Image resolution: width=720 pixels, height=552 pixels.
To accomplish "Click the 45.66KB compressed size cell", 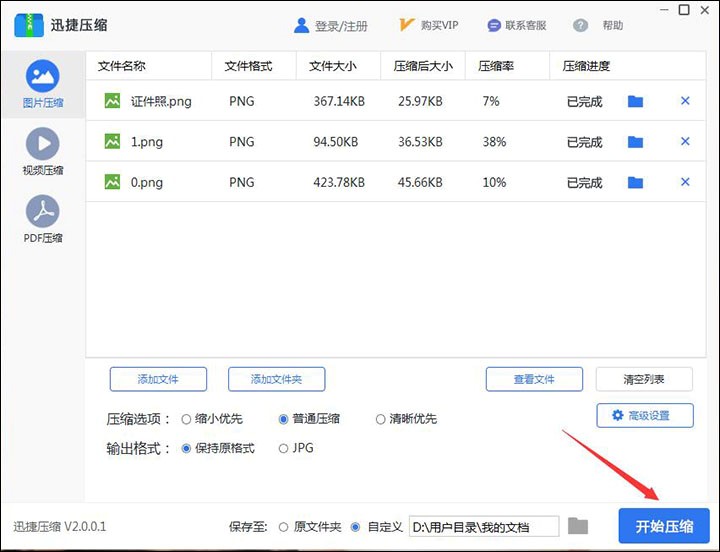I will point(420,182).
